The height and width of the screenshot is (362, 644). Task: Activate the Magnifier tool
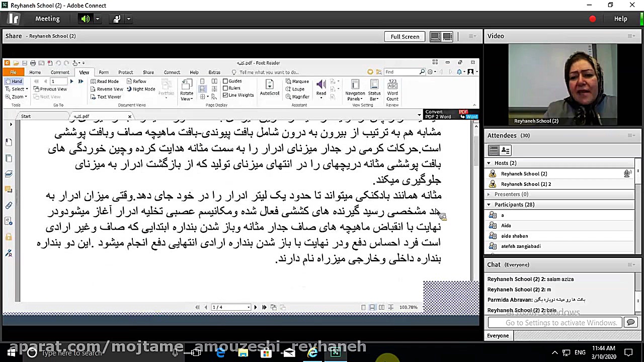(x=298, y=96)
